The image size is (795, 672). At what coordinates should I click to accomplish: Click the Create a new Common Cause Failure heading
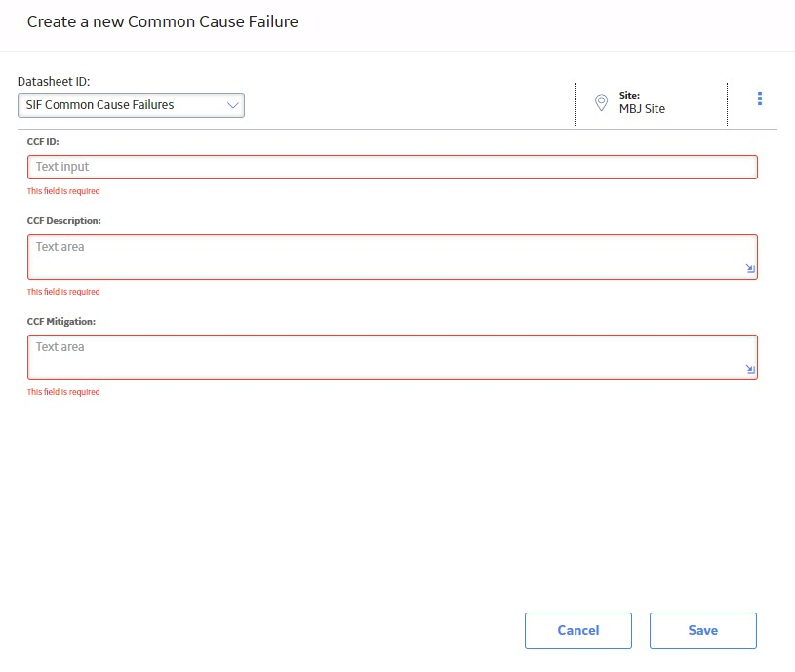(x=162, y=21)
